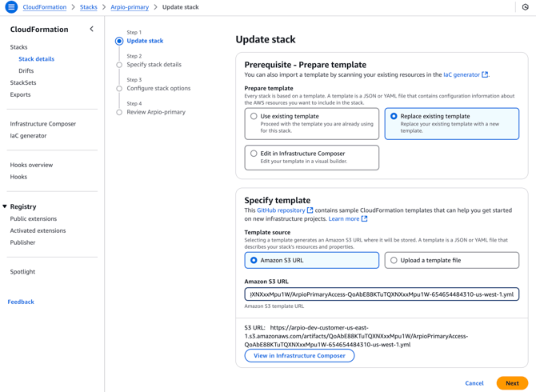Collapse the CloudFormation side panel
Viewport: 536px width, 392px height.
coord(91,30)
